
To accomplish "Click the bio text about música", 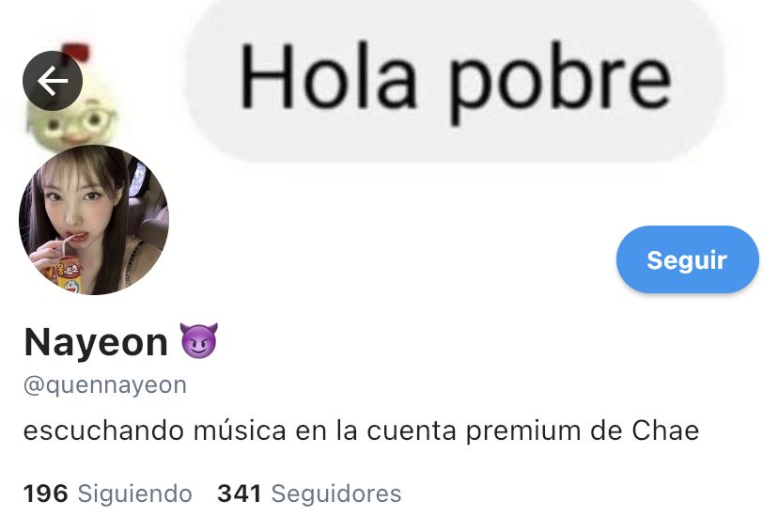I will coord(361,430).
